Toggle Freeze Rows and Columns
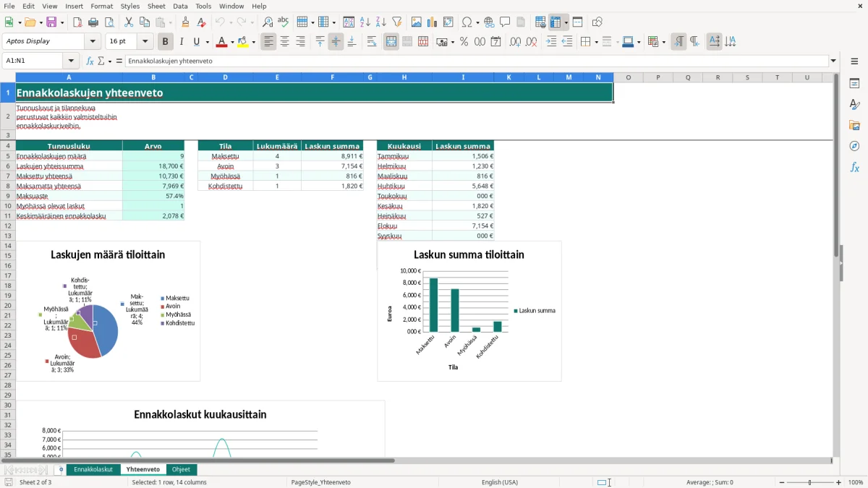The image size is (868, 488). pos(556,22)
